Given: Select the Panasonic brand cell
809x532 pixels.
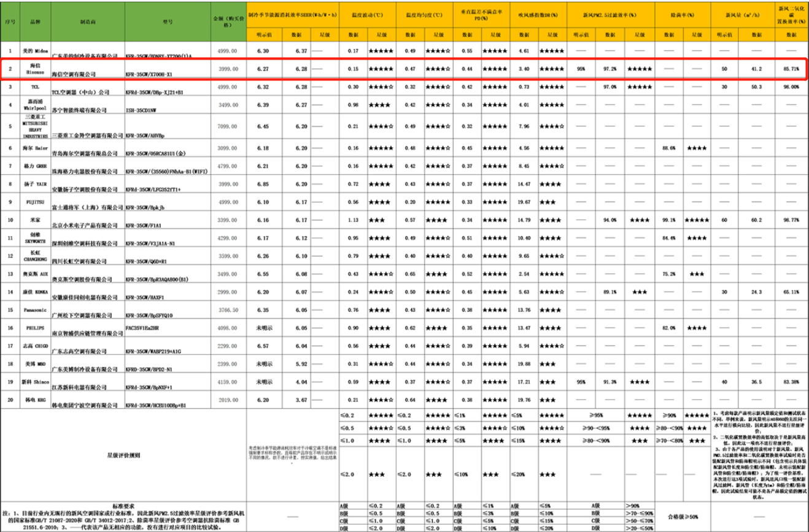Looking at the screenshot, I should pyautogui.click(x=33, y=310).
